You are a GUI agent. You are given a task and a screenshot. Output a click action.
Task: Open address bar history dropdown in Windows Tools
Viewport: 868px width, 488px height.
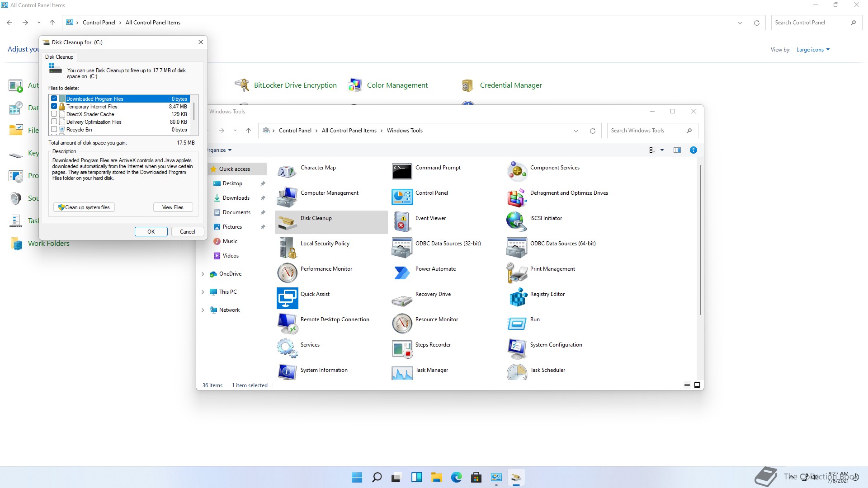576,131
